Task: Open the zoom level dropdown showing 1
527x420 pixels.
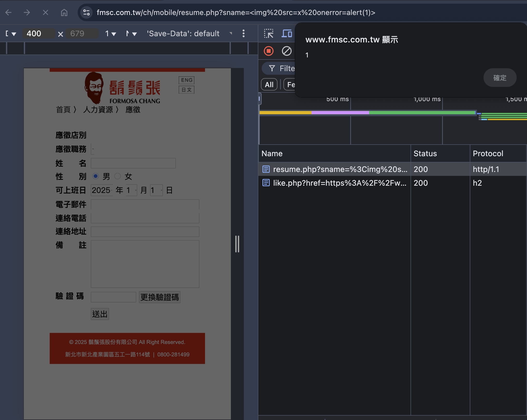Action: [111, 34]
